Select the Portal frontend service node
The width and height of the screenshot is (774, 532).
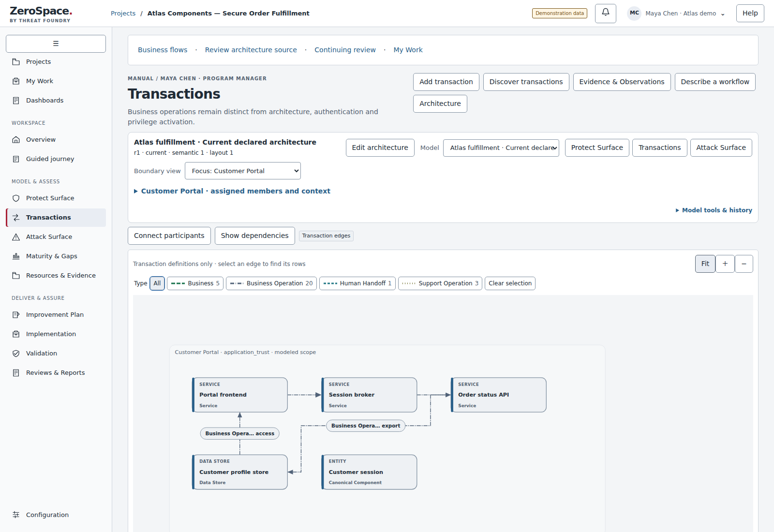click(x=240, y=395)
